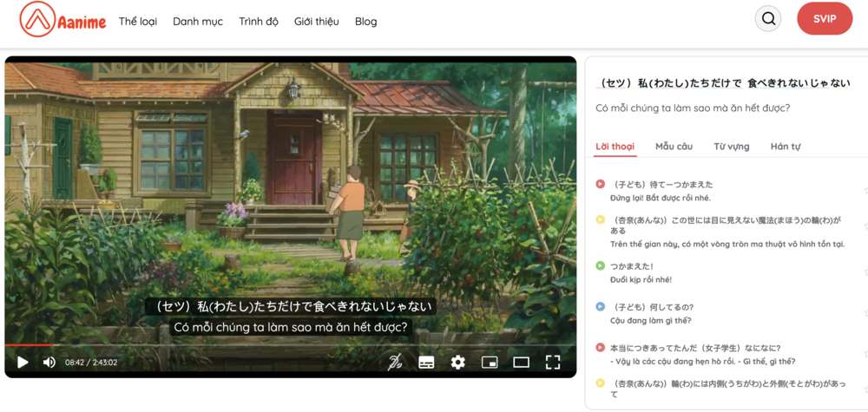Play the line 輪(わ)には内側 with yellow icon
The height and width of the screenshot is (412, 868).
tap(600, 383)
